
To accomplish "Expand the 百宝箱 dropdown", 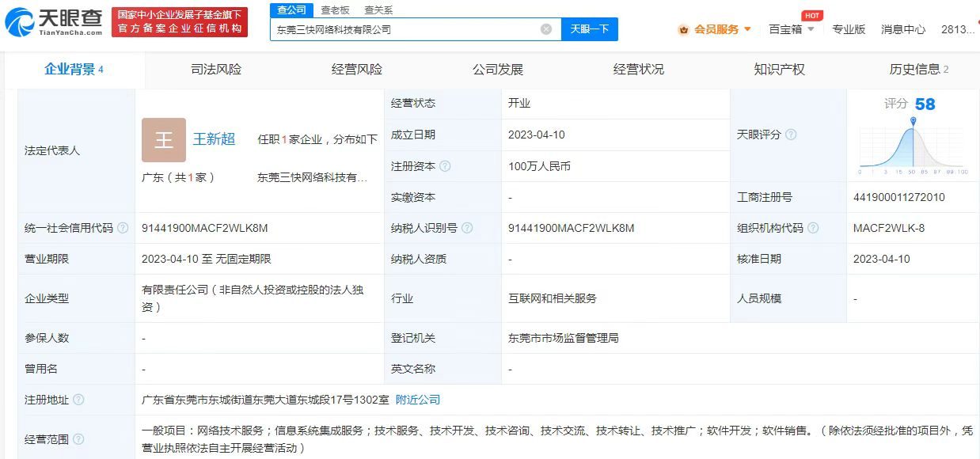I will pos(790,29).
